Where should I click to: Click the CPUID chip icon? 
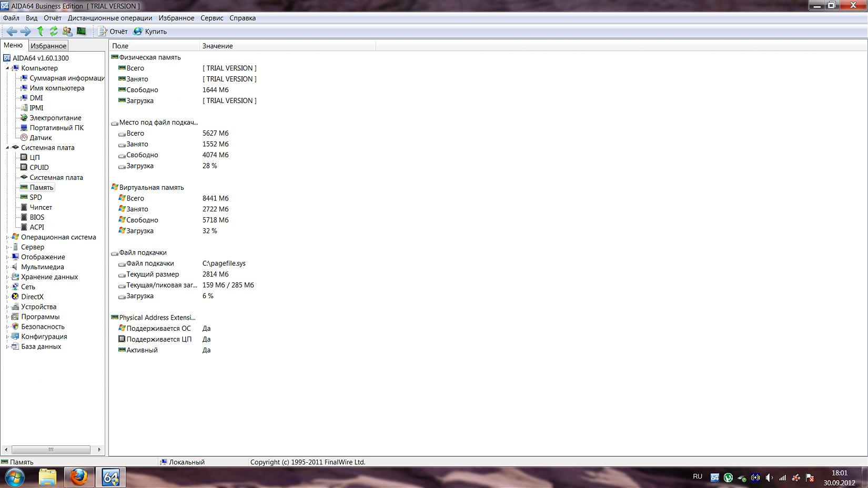tap(24, 167)
